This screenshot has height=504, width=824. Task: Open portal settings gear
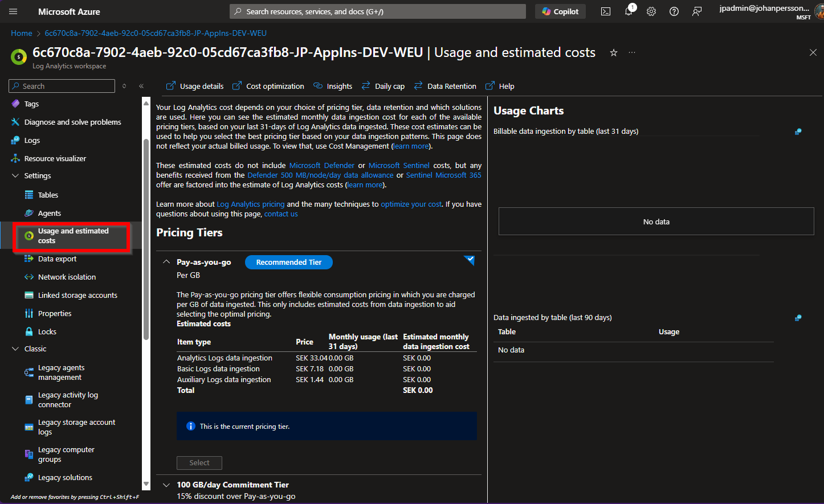651,11
